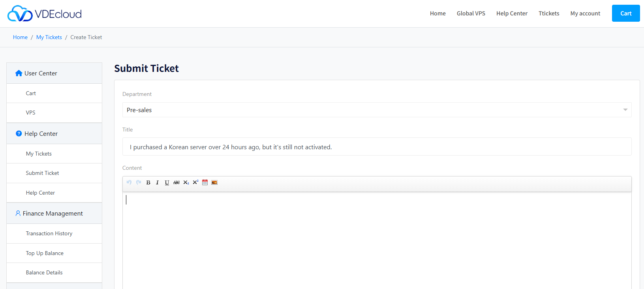This screenshot has width=644, height=289.
Task: Select Top Up Balance in the sidebar
Action: 45,253
